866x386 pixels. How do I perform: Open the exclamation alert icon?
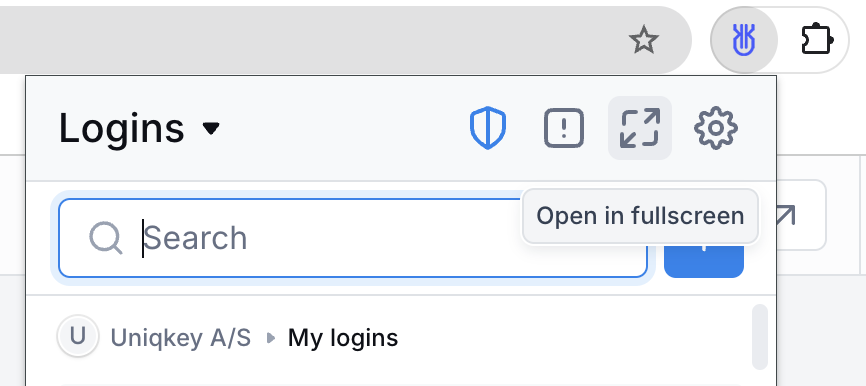click(x=563, y=128)
